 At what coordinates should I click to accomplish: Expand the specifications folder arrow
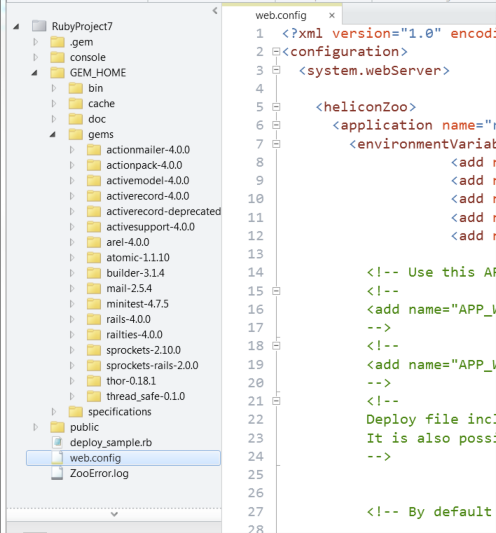click(x=54, y=412)
